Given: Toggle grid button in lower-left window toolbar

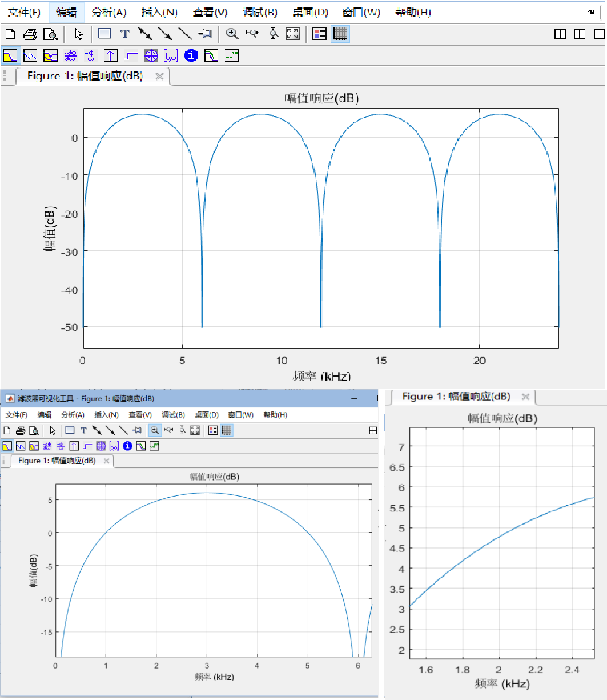Looking at the screenshot, I should (226, 430).
